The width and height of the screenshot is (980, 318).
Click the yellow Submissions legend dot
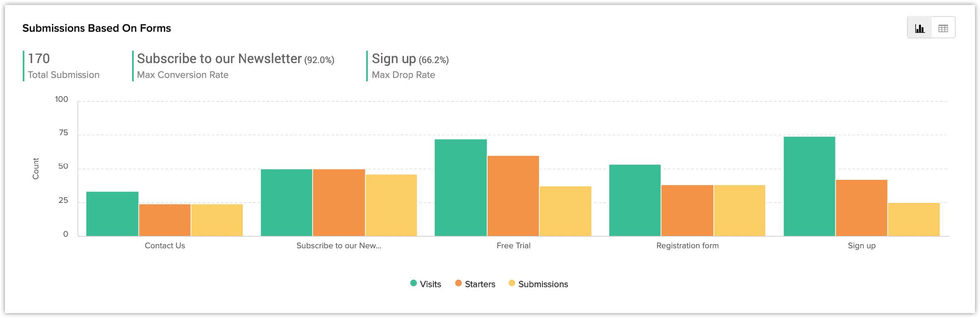point(512,283)
